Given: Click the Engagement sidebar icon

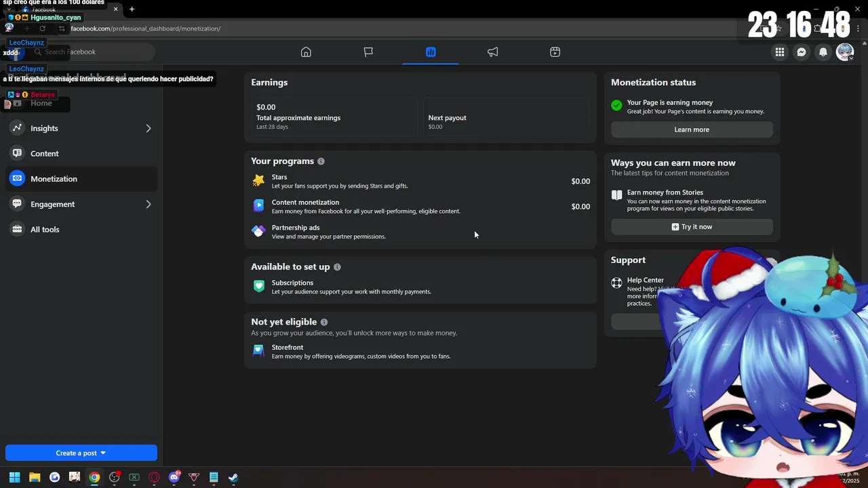Looking at the screenshot, I should point(17,204).
